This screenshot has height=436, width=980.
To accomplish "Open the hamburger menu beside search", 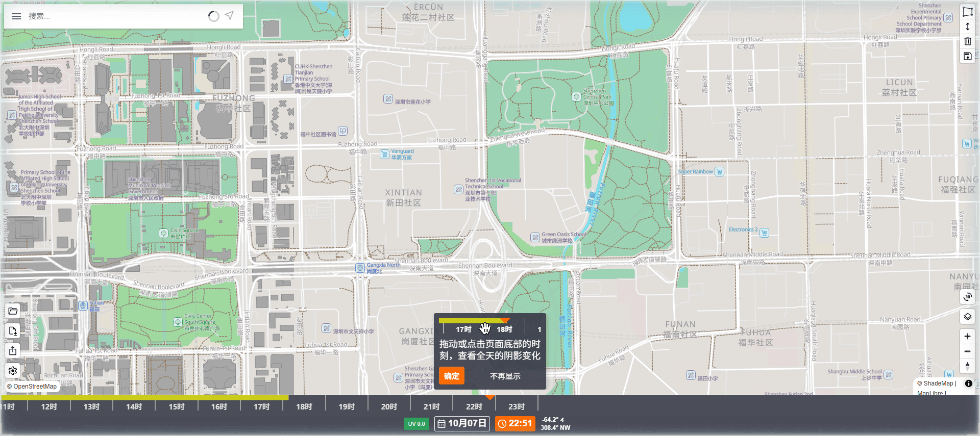I will click(16, 16).
